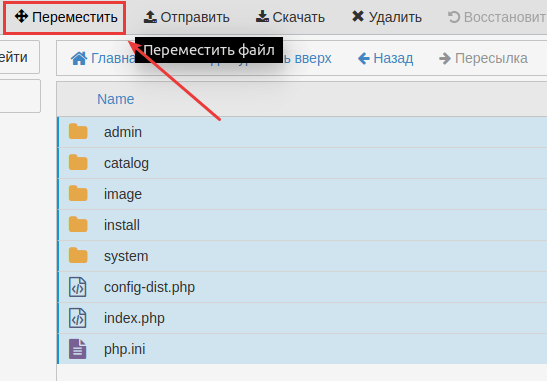Click the system folder icon
Image resolution: width=547 pixels, height=381 pixels.
point(78,256)
